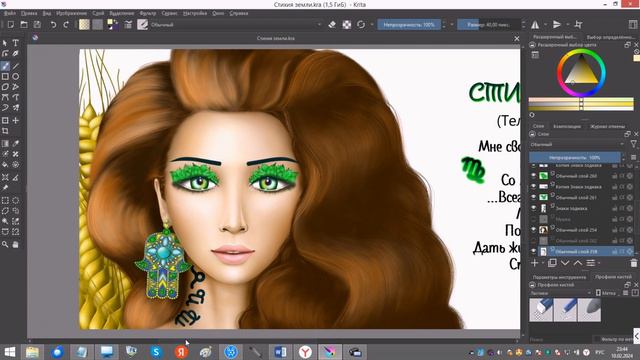Click the Save document icon

[37, 24]
